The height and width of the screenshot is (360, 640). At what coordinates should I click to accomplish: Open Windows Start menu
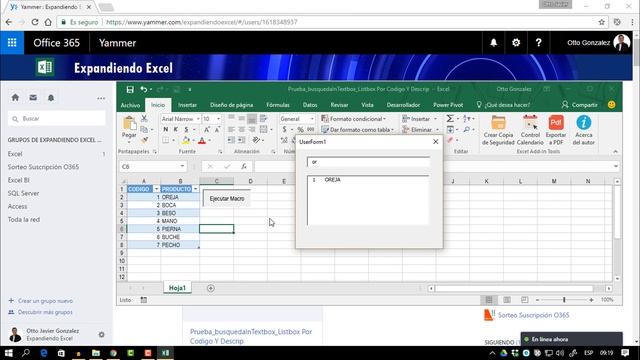9,353
